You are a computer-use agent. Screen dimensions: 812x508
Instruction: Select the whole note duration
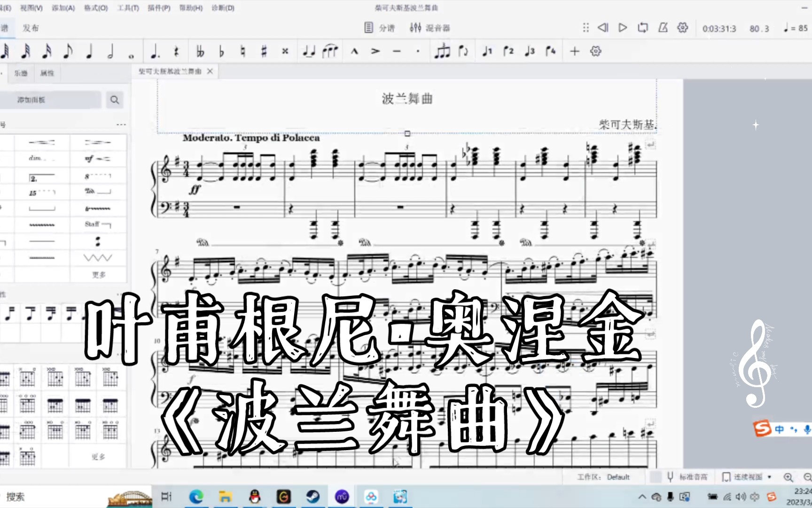pyautogui.click(x=131, y=56)
